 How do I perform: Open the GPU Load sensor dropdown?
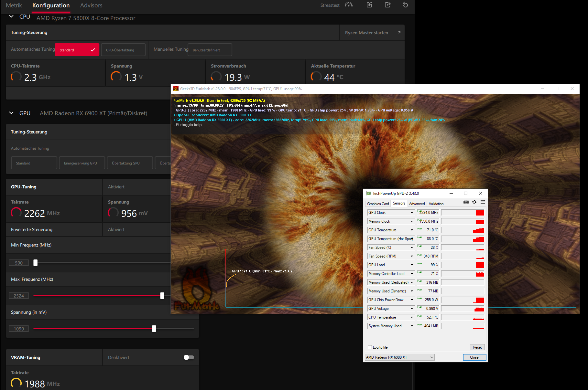click(x=412, y=265)
